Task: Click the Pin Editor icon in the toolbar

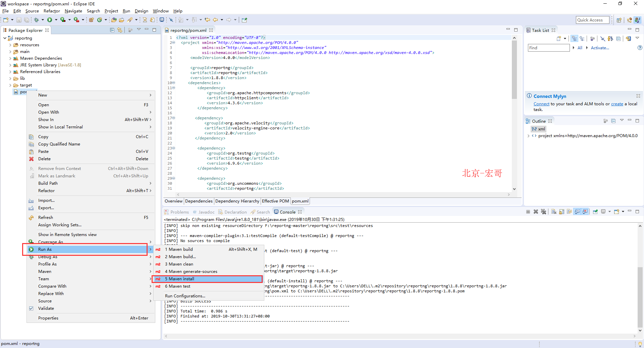Action: (244, 20)
